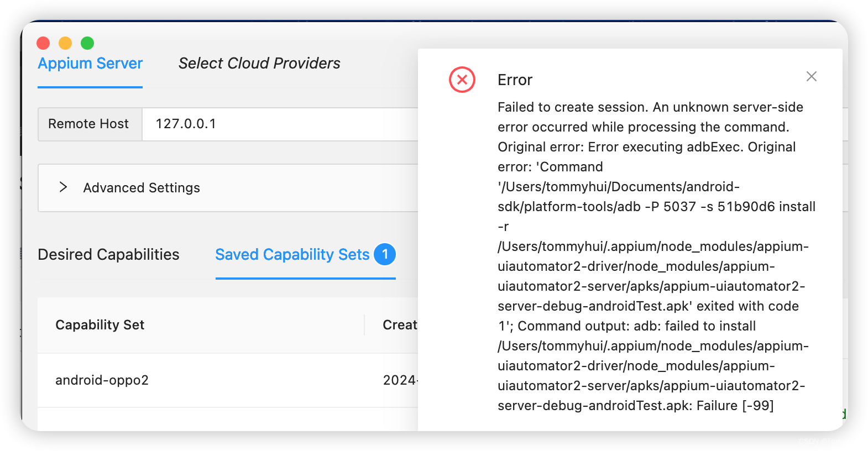The width and height of the screenshot is (868, 451).
Task: Click the Created column header
Action: point(400,325)
